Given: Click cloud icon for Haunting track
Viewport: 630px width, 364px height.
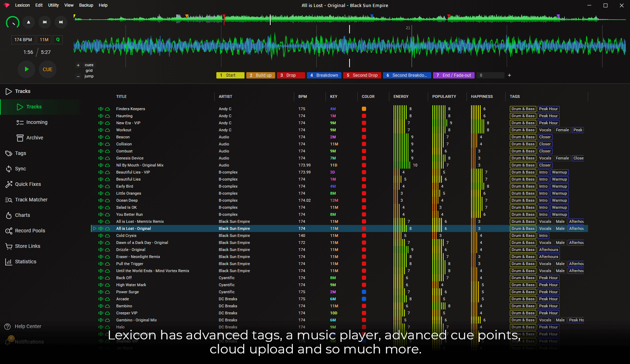Looking at the screenshot, I should click(107, 116).
